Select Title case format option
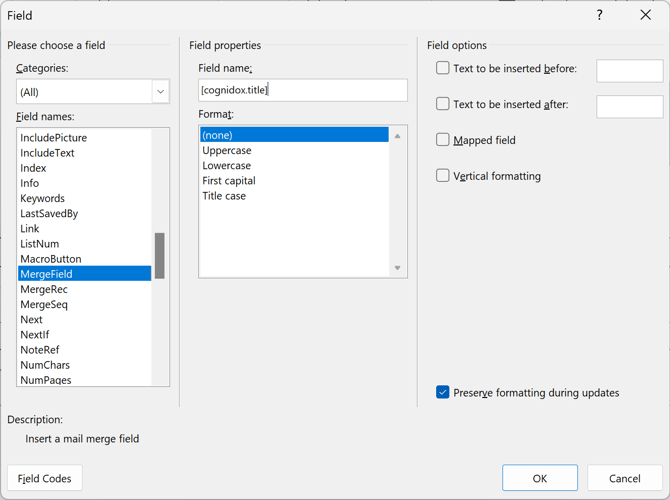This screenshot has height=500, width=670. 224,196
